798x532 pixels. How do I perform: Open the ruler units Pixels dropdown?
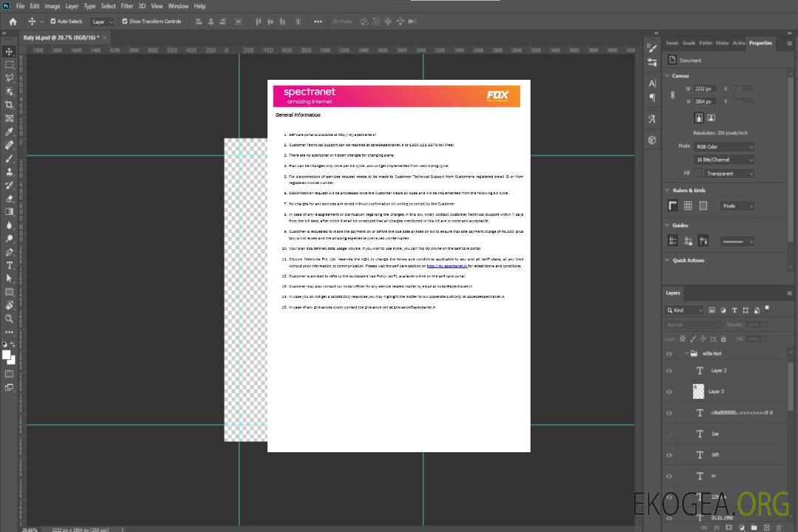click(737, 206)
